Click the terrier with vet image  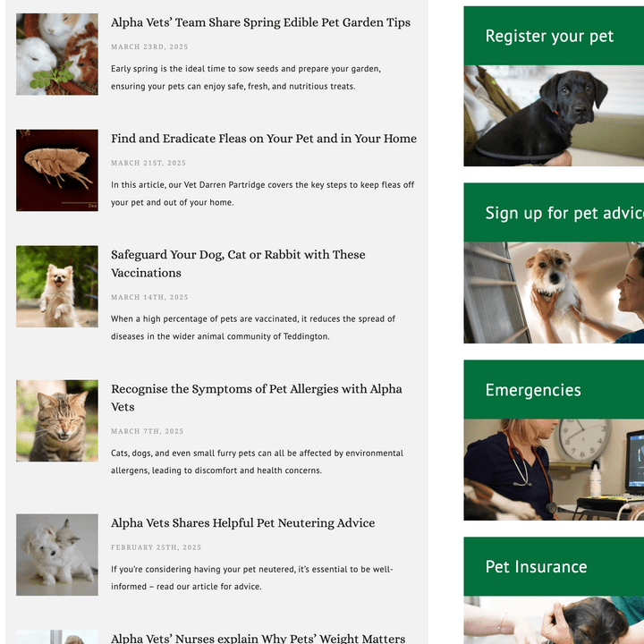(554, 292)
